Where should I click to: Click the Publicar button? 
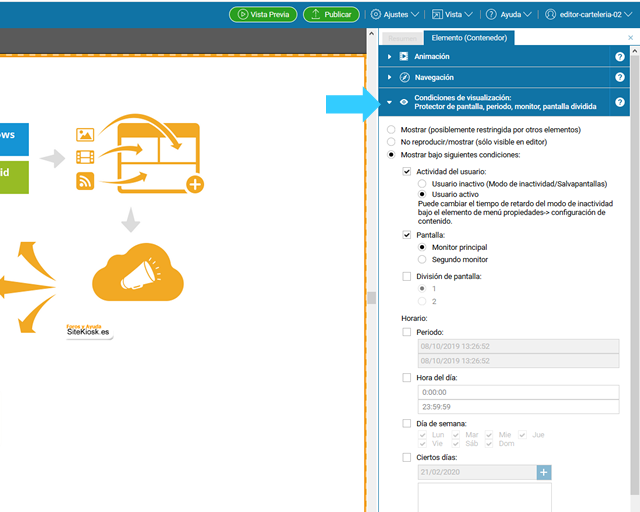tap(330, 14)
